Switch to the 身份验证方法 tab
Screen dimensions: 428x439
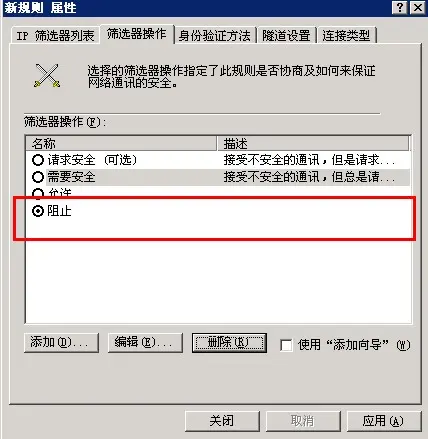pos(215,35)
